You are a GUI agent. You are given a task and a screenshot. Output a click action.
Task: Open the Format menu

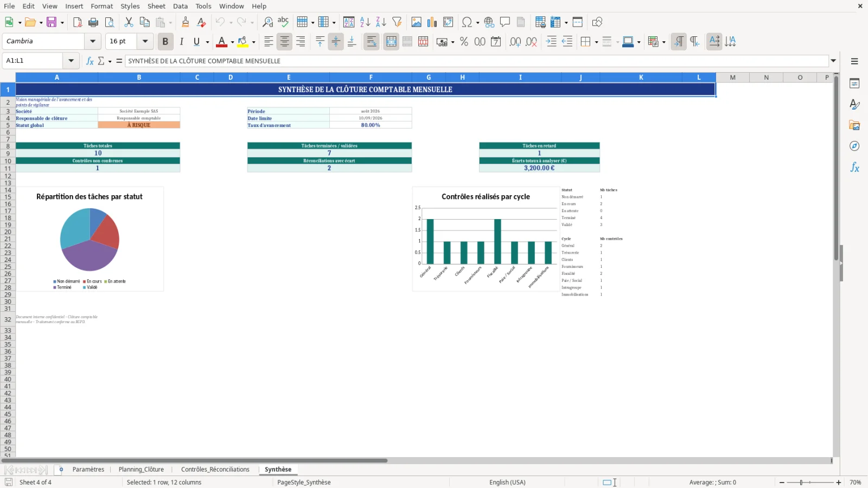coord(102,6)
